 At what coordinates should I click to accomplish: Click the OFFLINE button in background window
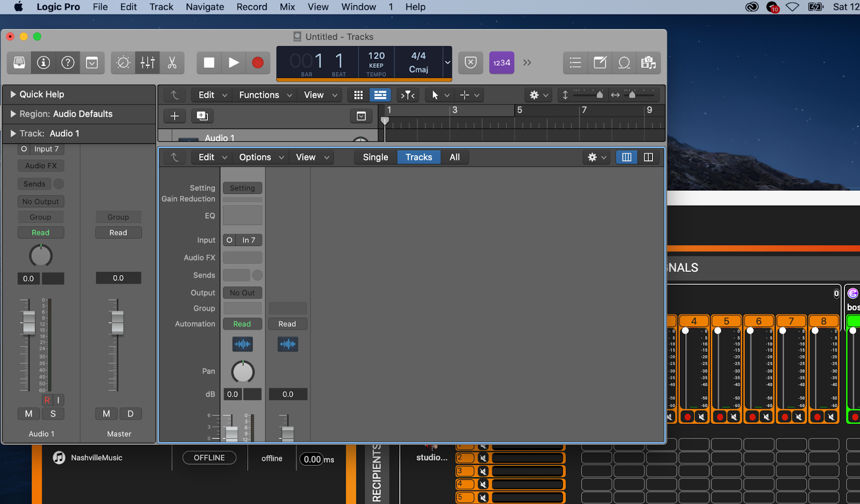pos(209,458)
